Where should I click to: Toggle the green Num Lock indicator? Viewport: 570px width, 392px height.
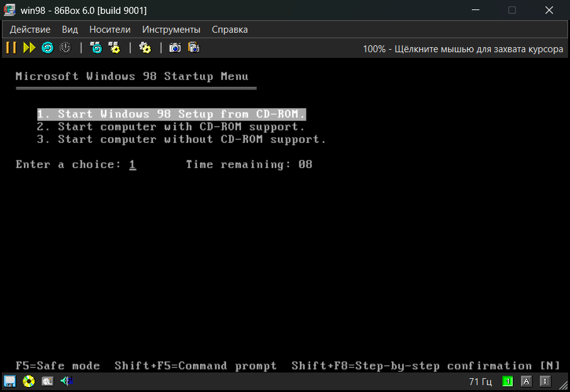508,381
